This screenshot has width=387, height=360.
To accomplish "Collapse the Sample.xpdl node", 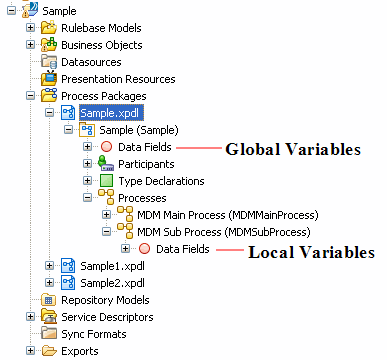I will 49,113.
